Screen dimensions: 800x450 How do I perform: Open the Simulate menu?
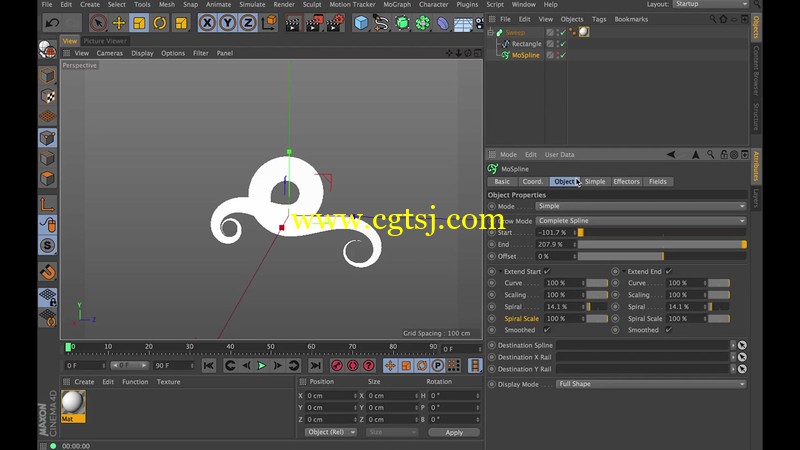252,5
